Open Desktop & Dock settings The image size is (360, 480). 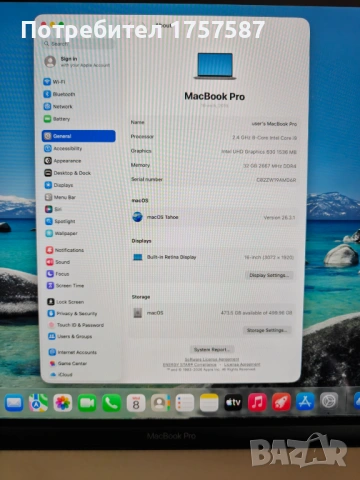(x=68, y=173)
